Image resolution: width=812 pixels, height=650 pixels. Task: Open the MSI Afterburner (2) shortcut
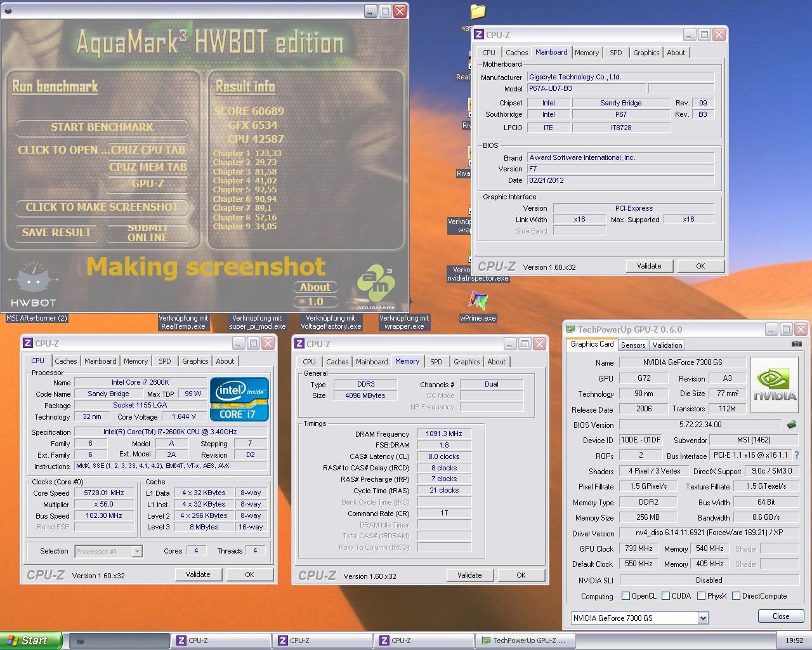click(37, 318)
